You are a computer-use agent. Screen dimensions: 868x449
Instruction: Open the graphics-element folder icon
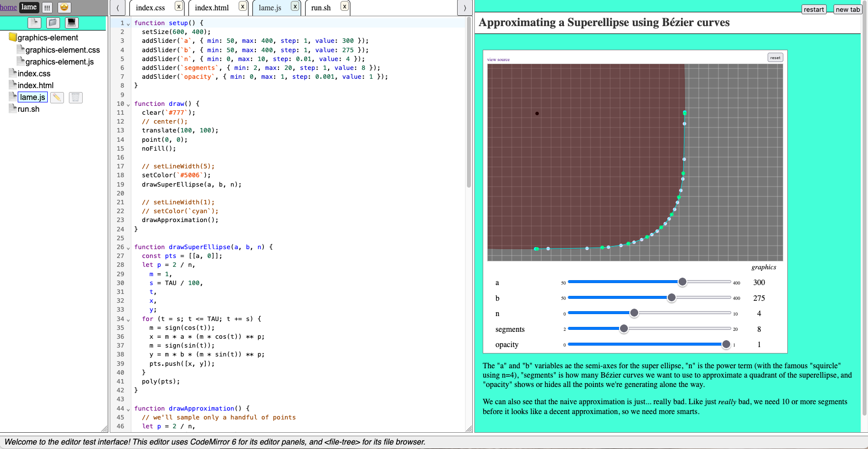[13, 37]
